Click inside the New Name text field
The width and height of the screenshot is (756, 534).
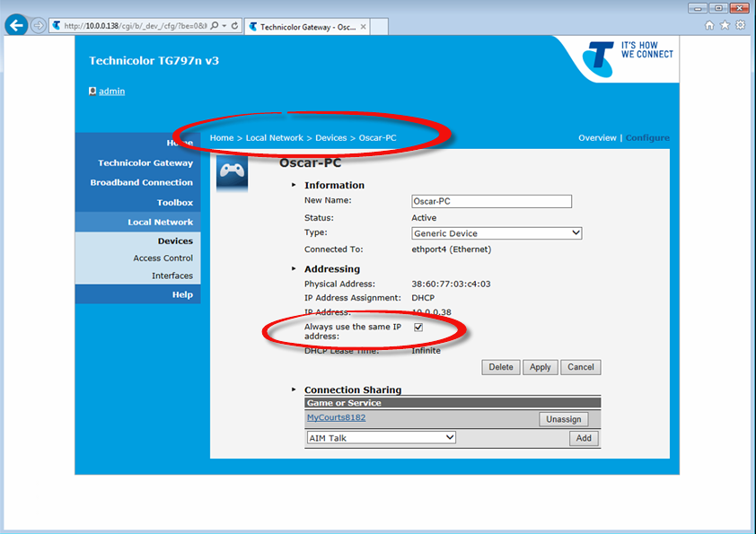491,201
